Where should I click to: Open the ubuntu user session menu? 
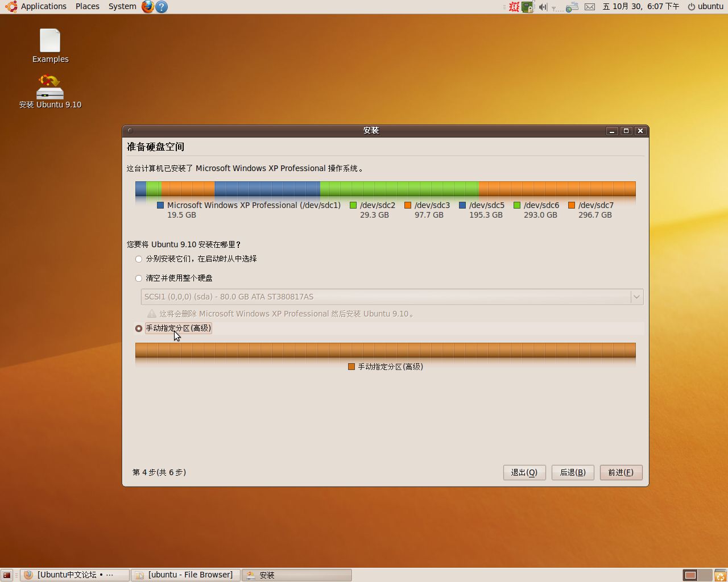pyautogui.click(x=705, y=7)
